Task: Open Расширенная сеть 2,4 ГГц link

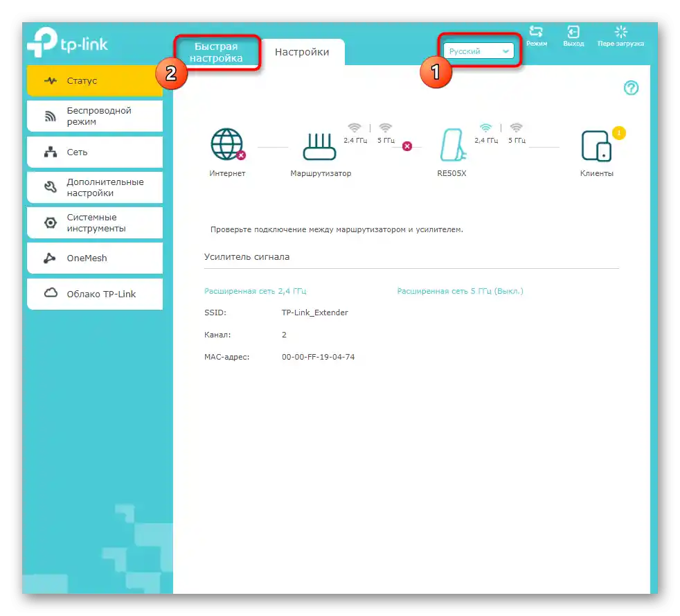Action: point(255,291)
